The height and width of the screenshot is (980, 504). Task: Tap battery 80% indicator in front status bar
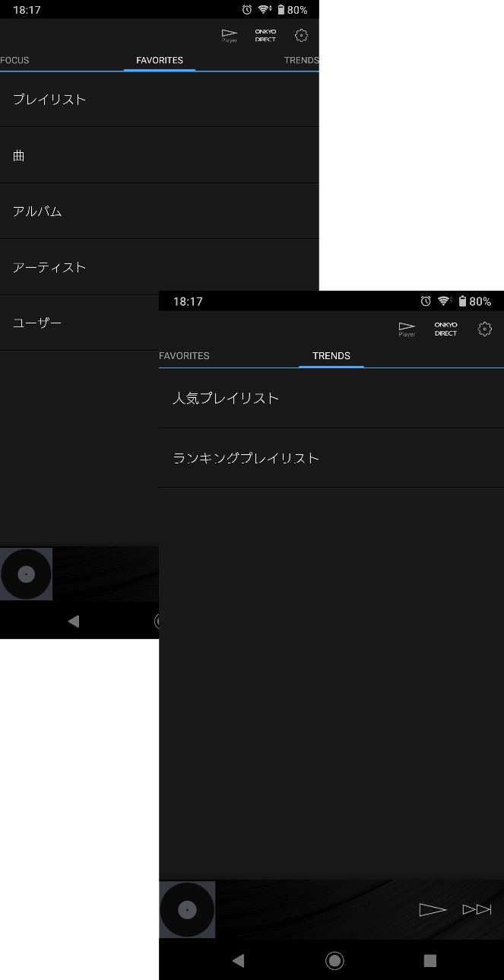coord(474,301)
